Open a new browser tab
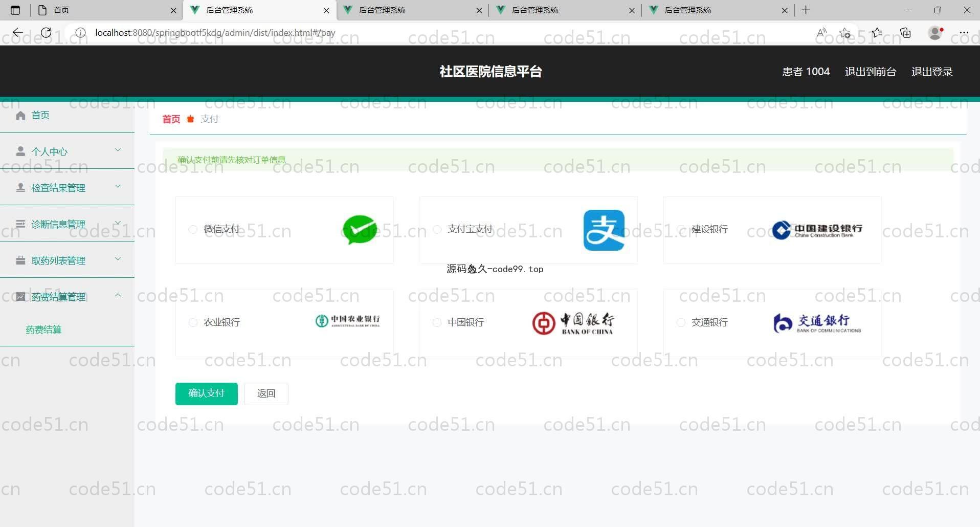The image size is (980, 527). coord(806,10)
